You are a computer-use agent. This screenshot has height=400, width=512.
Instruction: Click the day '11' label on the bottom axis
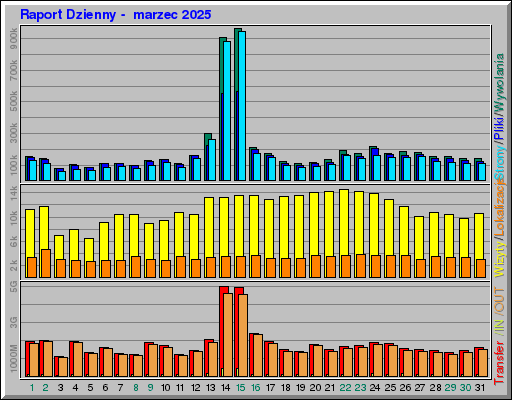point(180,388)
